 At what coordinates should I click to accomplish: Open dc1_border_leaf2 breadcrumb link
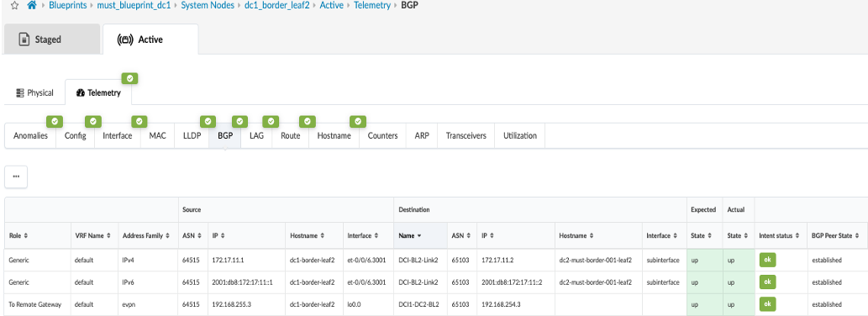point(276,6)
